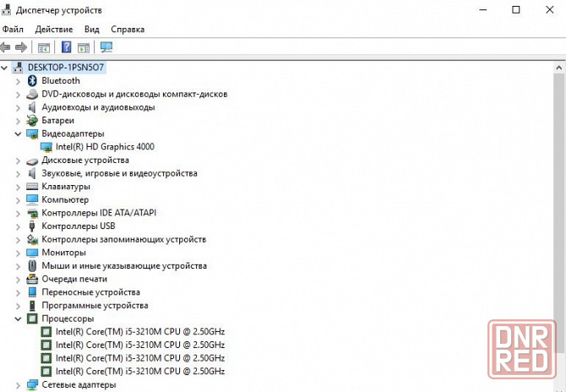
Task: Click the Очереди печати printer icon
Action: click(32, 279)
